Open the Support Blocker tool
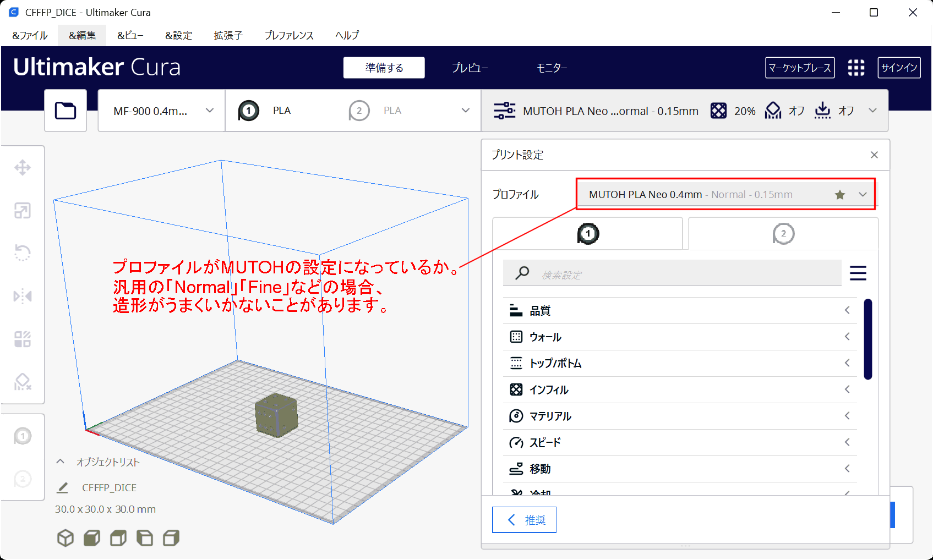The image size is (933, 560). [23, 382]
